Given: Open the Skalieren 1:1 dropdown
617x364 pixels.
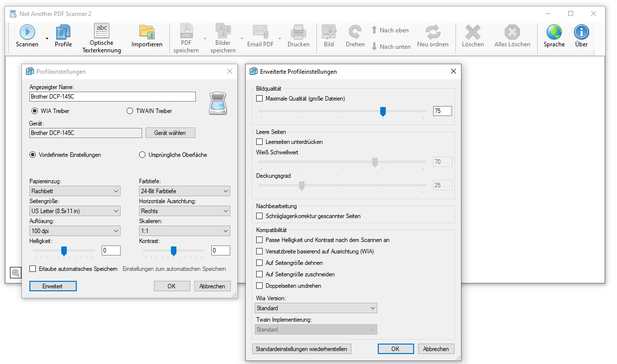Looking at the screenshot, I should point(184,231).
